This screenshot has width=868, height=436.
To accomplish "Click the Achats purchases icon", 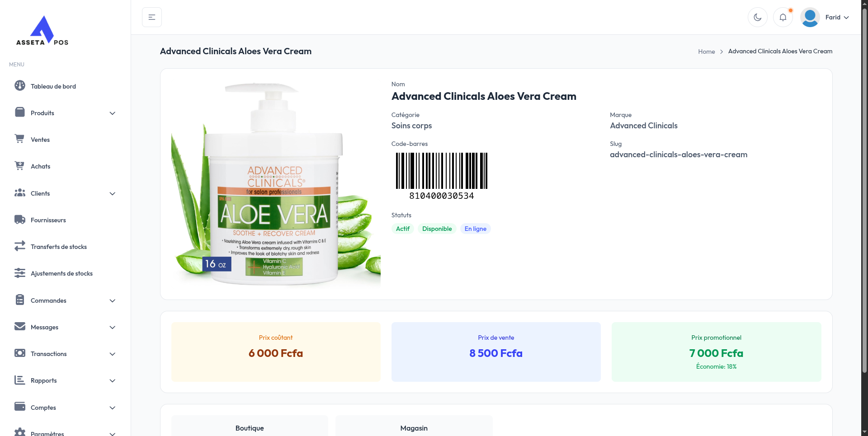I will pyautogui.click(x=20, y=165).
